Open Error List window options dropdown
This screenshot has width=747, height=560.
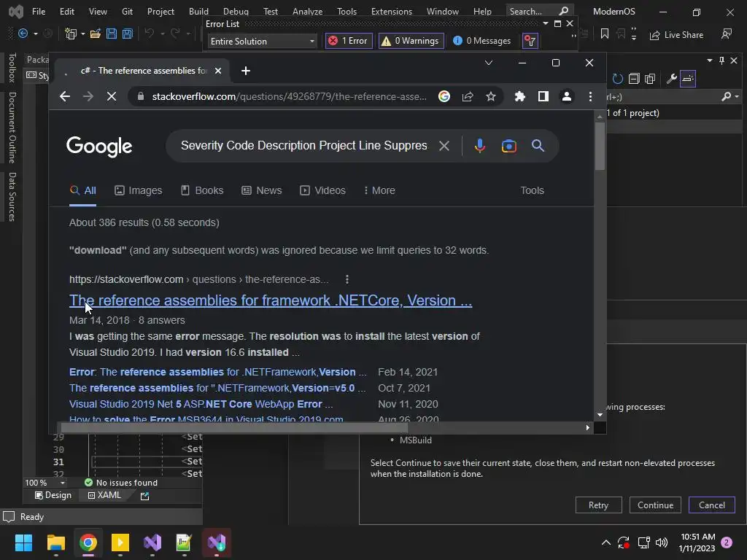[546, 23]
